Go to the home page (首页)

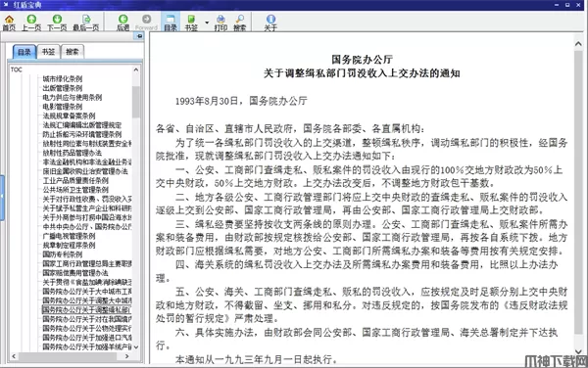click(x=9, y=23)
